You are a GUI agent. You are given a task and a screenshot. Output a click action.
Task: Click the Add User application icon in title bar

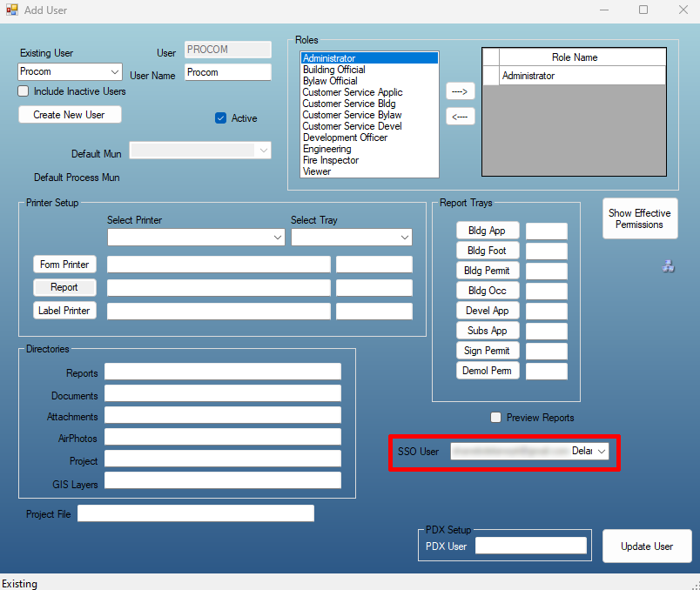pyautogui.click(x=13, y=10)
